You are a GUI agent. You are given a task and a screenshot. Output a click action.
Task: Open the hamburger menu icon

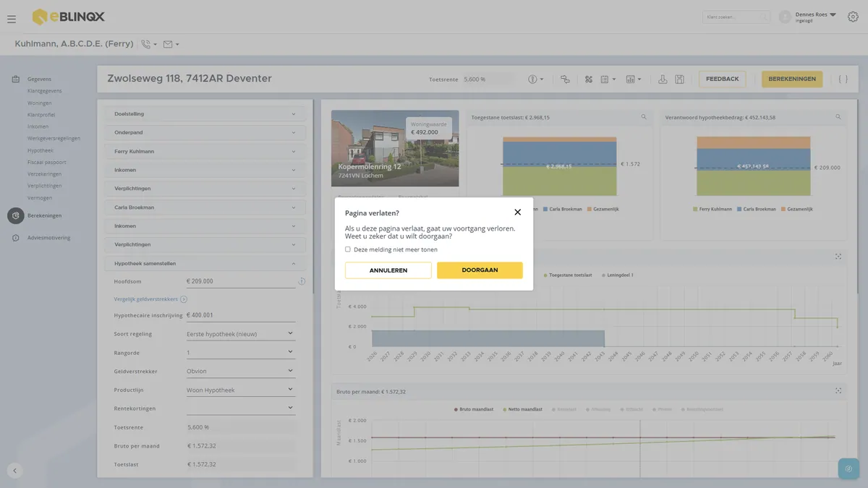12,20
